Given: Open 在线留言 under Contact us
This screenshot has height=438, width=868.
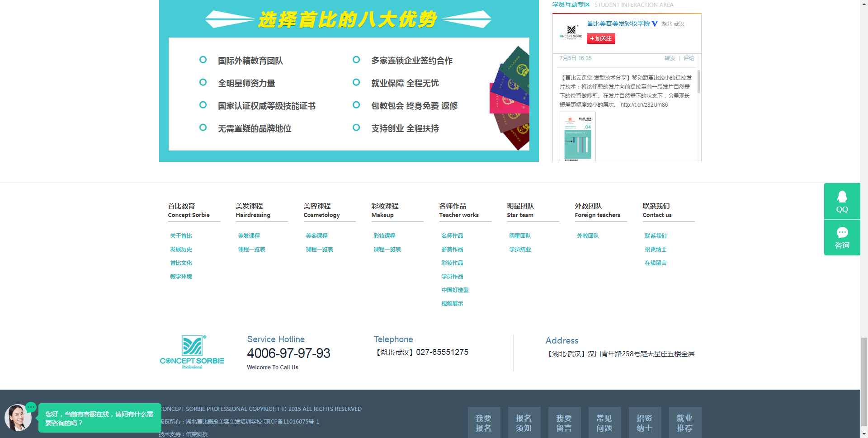Looking at the screenshot, I should pyautogui.click(x=656, y=263).
